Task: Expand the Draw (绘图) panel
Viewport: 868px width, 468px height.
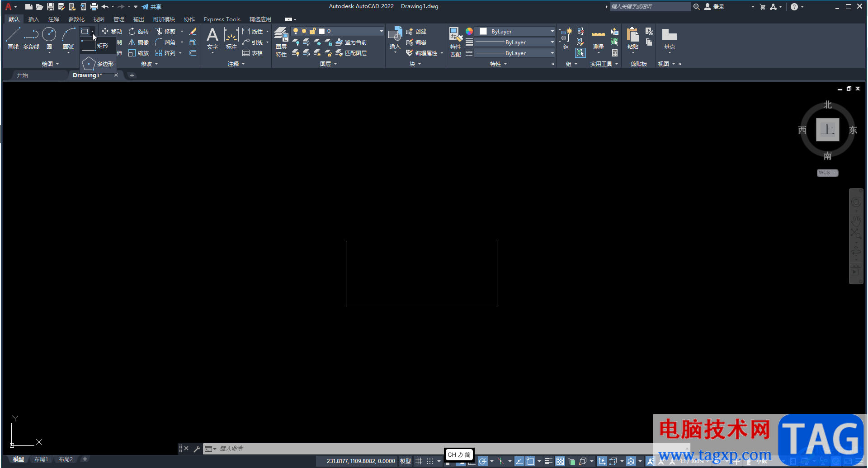Action: tap(51, 64)
